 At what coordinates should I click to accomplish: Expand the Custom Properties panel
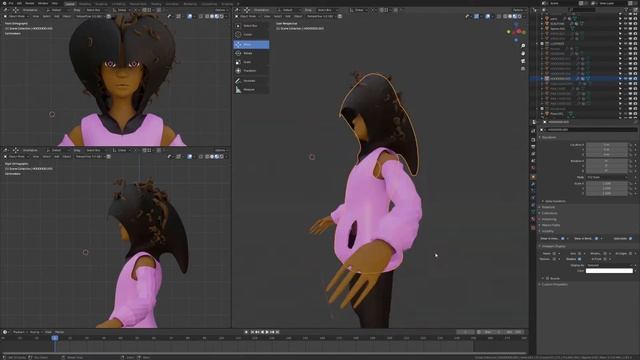[x=553, y=284]
